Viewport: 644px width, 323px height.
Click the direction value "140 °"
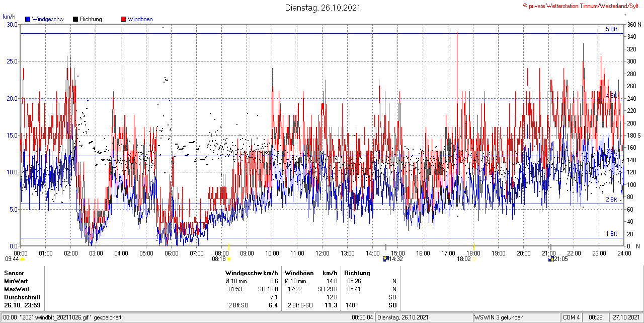point(352,305)
